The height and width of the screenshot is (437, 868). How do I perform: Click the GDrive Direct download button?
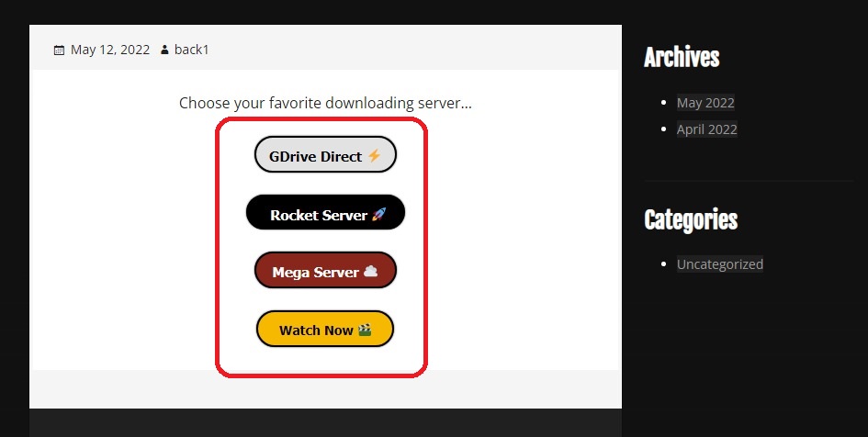[x=325, y=155]
